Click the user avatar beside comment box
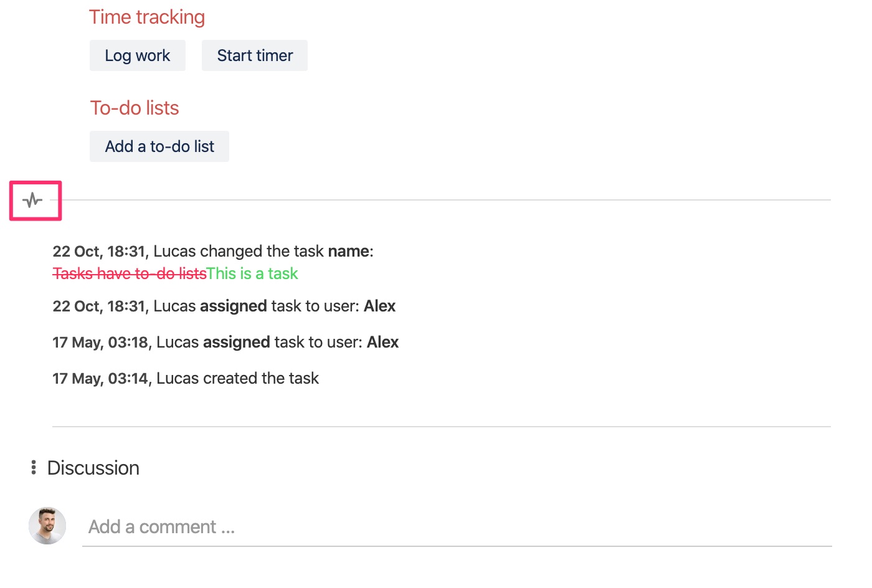This screenshot has width=872, height=588. (47, 526)
